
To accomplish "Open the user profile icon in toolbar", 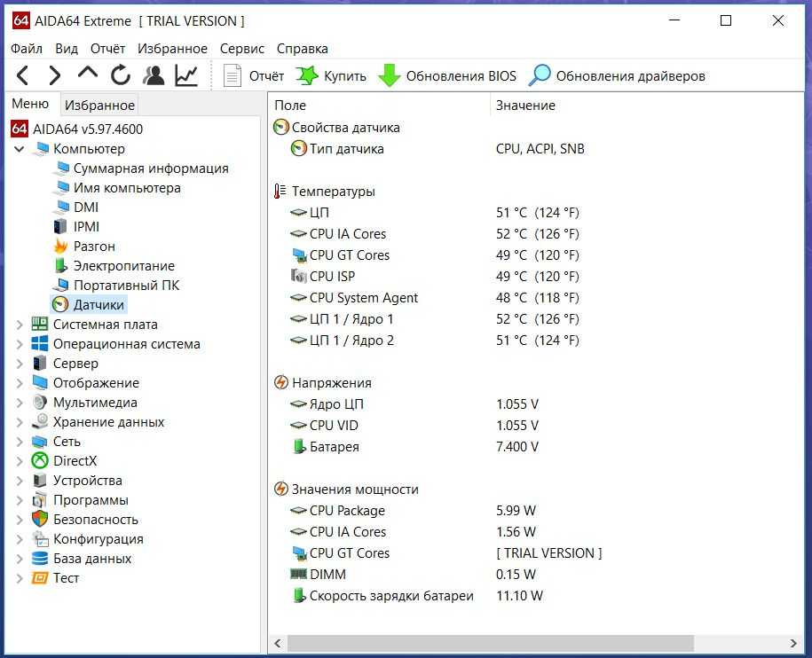I will coord(154,75).
